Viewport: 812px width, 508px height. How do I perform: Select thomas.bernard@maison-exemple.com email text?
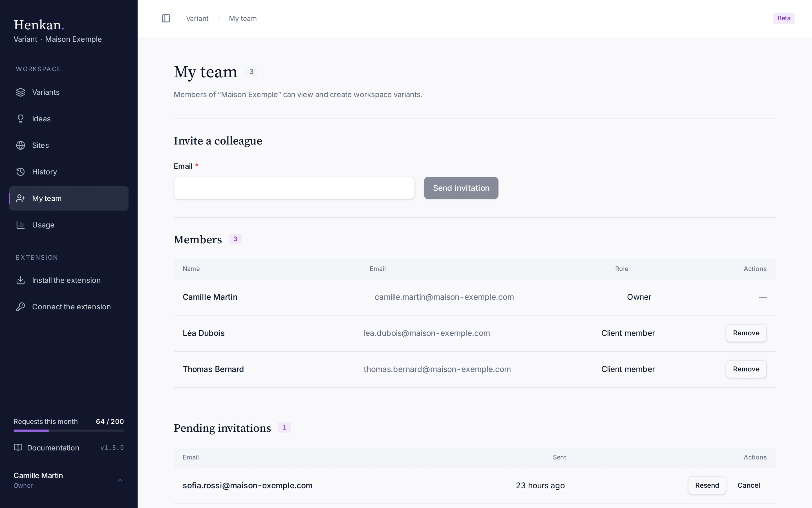point(437,369)
